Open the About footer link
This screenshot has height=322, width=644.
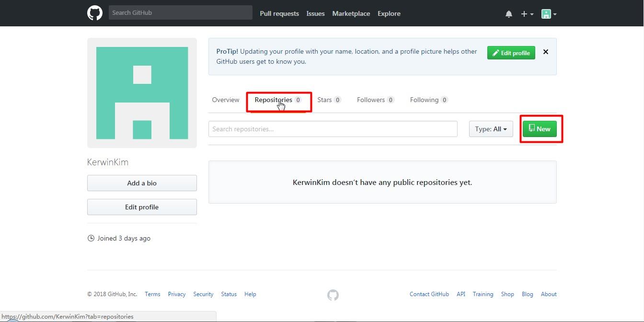[x=549, y=294]
